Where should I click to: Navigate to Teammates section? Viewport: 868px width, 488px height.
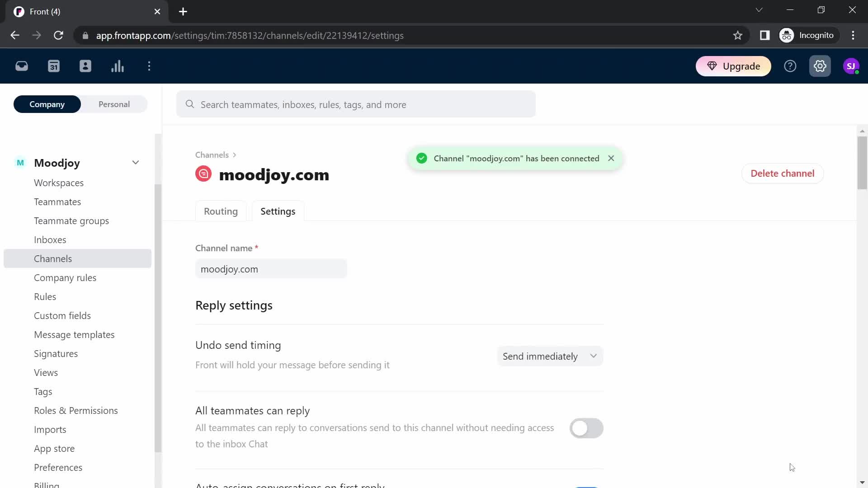58,202
